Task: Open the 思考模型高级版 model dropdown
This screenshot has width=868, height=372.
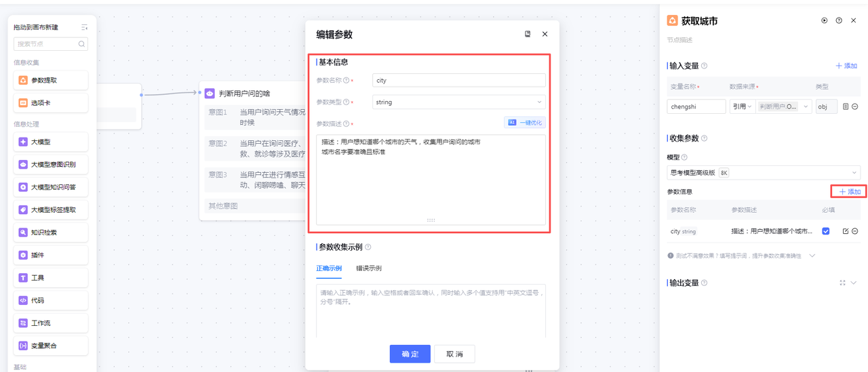Action: coord(764,173)
